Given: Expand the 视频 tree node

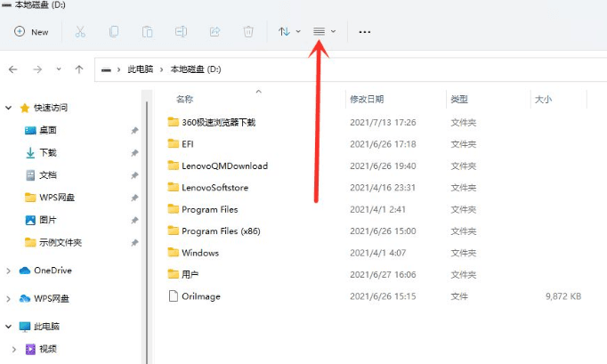Looking at the screenshot, I should 14,349.
